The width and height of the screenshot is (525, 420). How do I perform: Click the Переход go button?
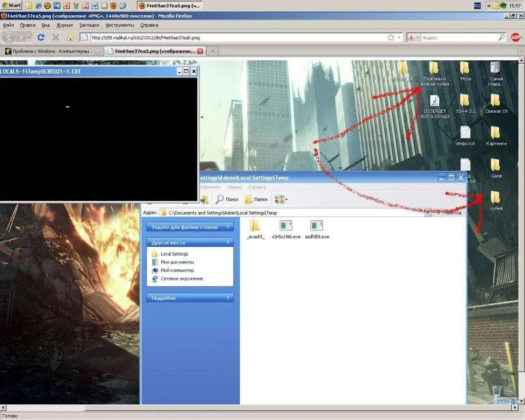(x=449, y=212)
